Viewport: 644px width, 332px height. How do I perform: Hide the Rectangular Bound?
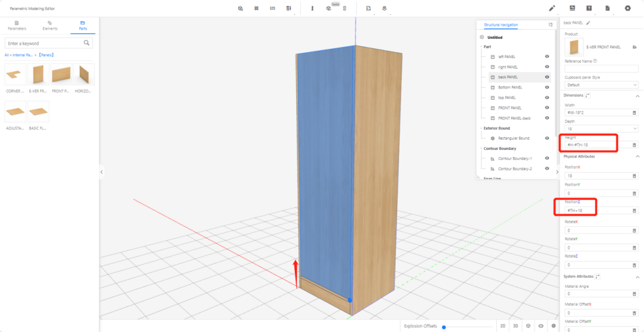[x=547, y=138]
